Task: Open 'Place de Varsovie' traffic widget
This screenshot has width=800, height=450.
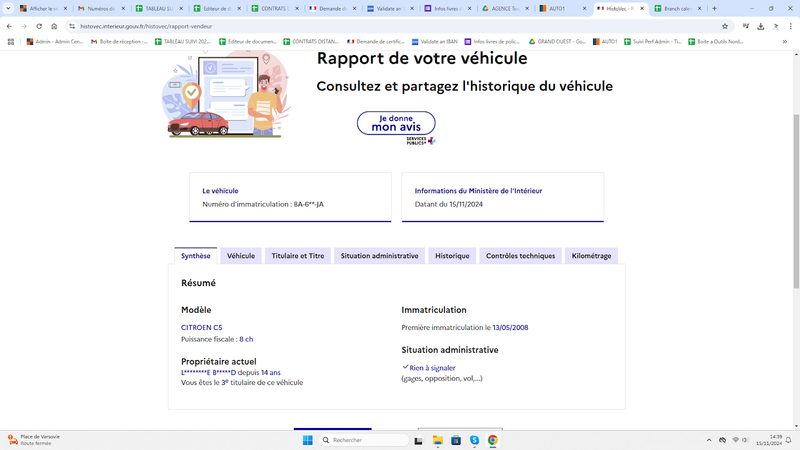Action: point(34,440)
